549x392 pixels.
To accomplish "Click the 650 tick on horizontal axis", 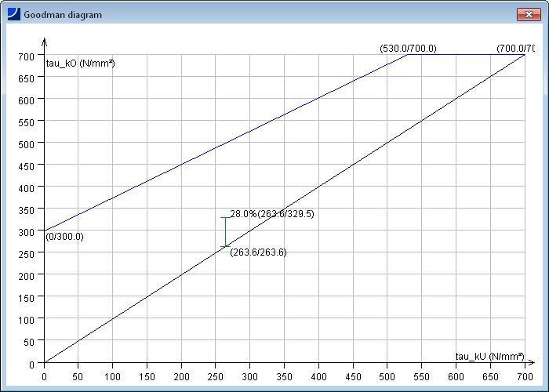I will [x=490, y=376].
